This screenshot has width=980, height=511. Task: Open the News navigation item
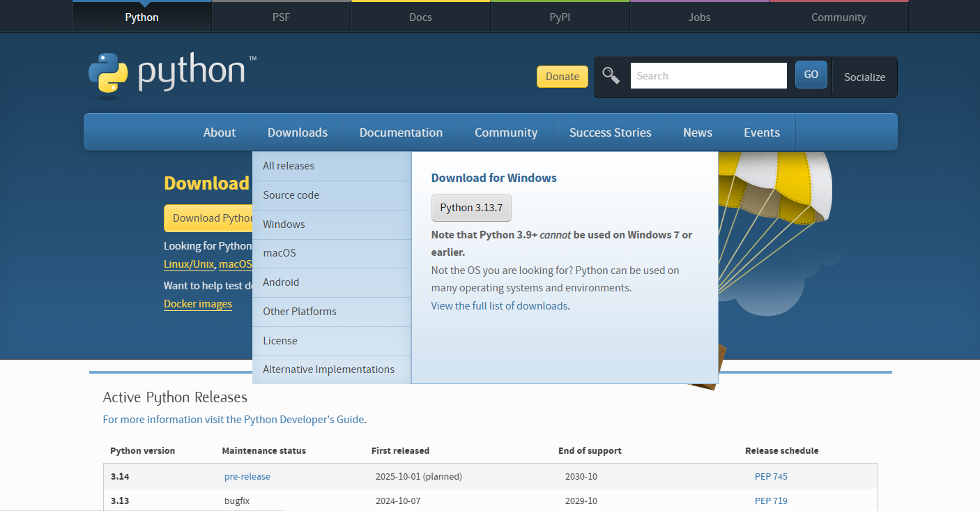click(x=698, y=132)
